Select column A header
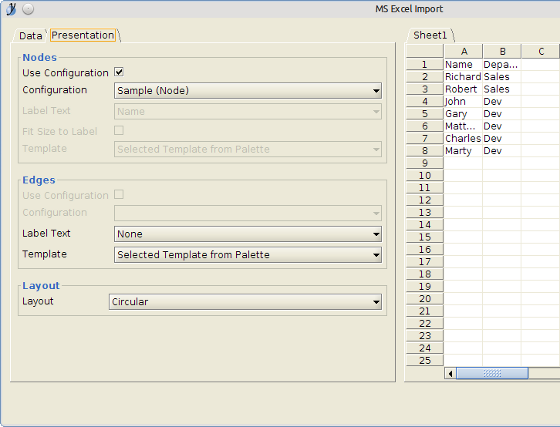The height and width of the screenshot is (427, 560). coord(464,51)
